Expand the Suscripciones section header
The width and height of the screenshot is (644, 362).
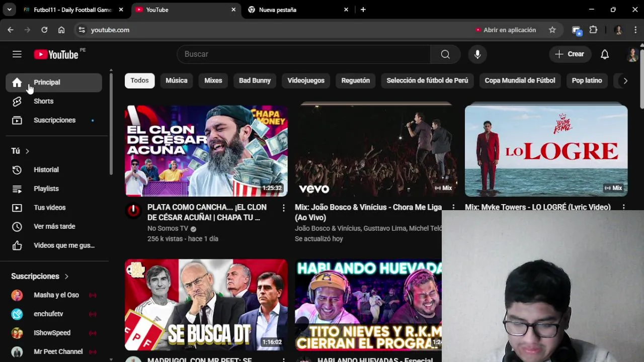click(40, 276)
